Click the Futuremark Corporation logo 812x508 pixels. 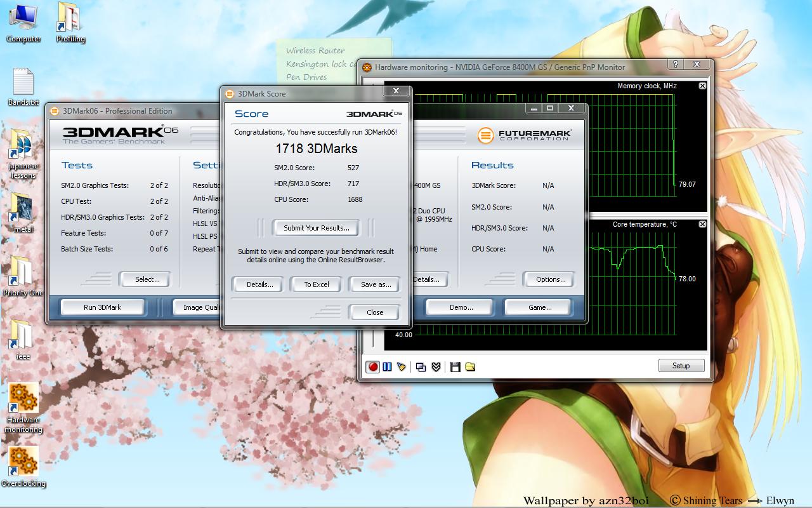coord(524,135)
